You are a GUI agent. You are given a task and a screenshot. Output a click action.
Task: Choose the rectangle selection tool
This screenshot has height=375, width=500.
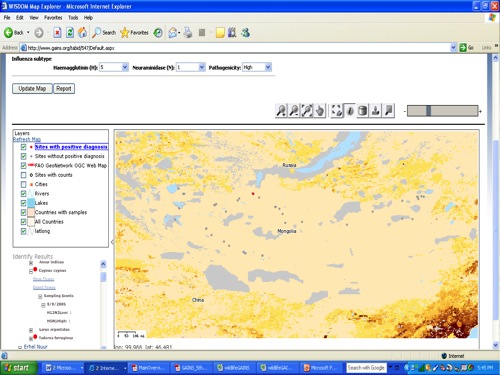point(337,111)
